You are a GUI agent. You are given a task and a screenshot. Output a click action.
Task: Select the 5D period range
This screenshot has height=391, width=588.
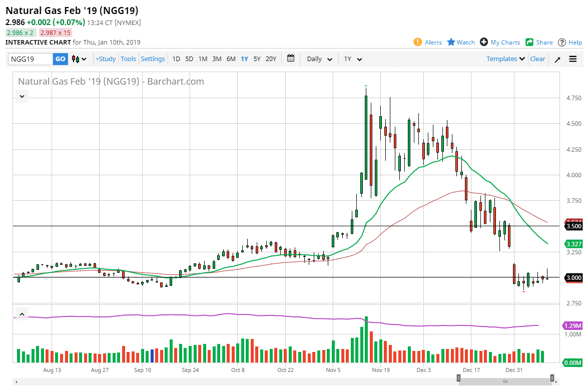point(189,59)
